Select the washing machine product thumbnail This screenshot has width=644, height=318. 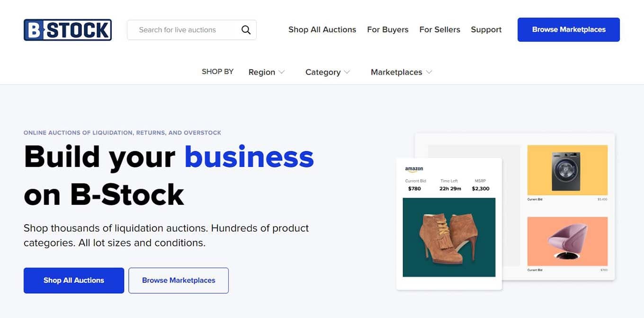click(x=567, y=171)
